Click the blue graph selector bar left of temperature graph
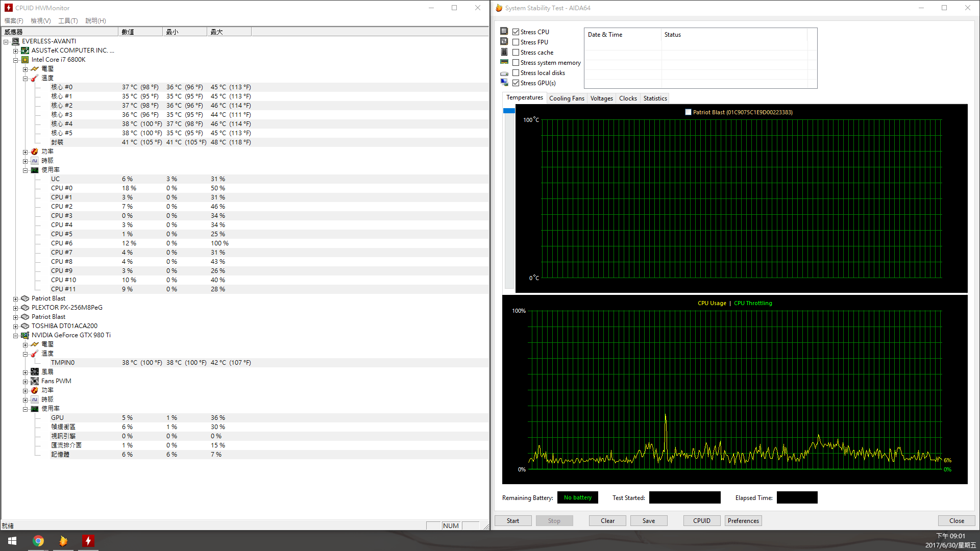The image size is (980, 551). click(509, 111)
